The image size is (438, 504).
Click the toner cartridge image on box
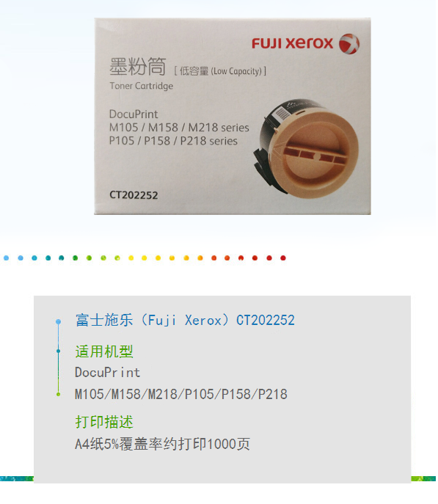click(305, 148)
